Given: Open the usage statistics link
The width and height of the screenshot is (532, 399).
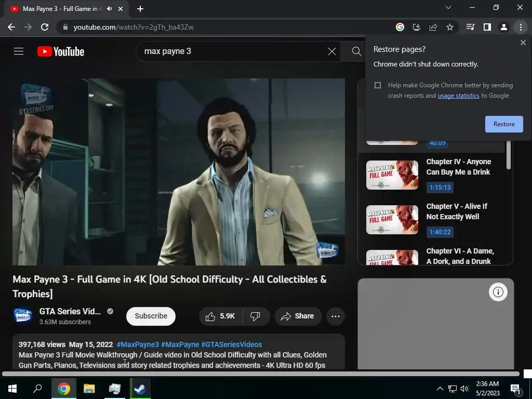Looking at the screenshot, I should 458,96.
